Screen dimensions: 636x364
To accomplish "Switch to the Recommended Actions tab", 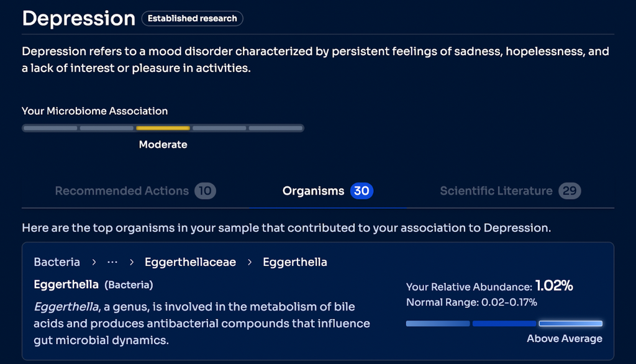I will tap(122, 191).
